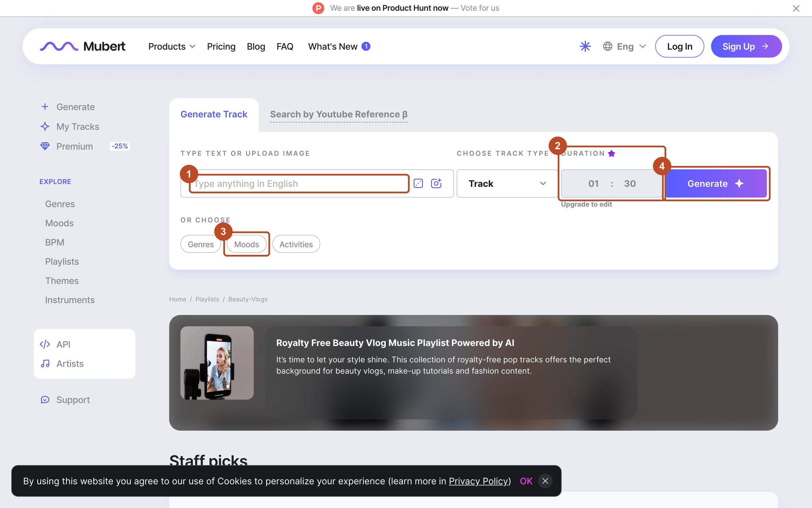
Task: Click the beauty vlog playlist thumbnail
Action: [217, 363]
